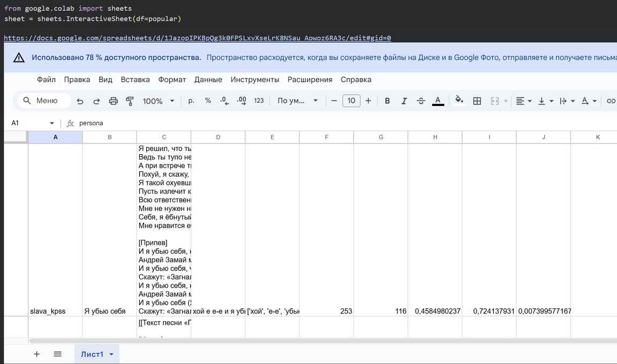
Task: Expand the horizontal align dropdown
Action: point(523,101)
